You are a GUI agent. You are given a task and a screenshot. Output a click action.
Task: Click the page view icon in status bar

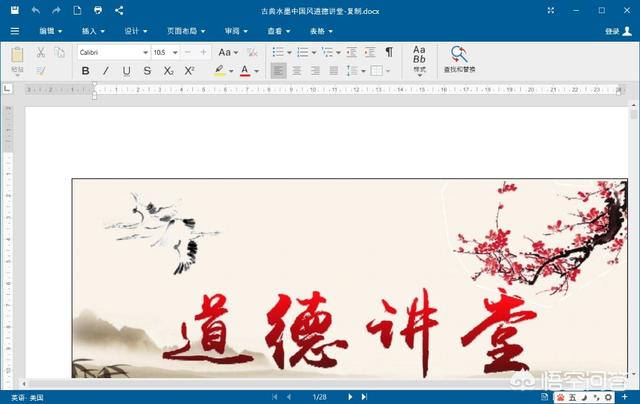tap(544, 397)
